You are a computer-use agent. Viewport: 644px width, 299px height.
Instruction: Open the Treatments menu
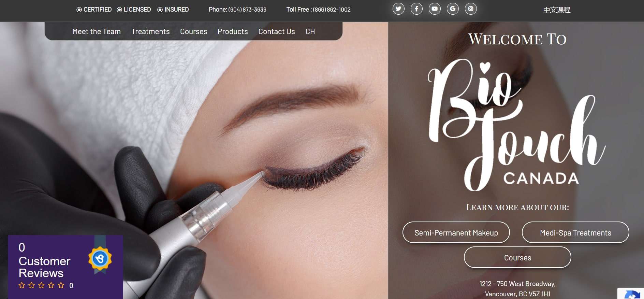(150, 31)
